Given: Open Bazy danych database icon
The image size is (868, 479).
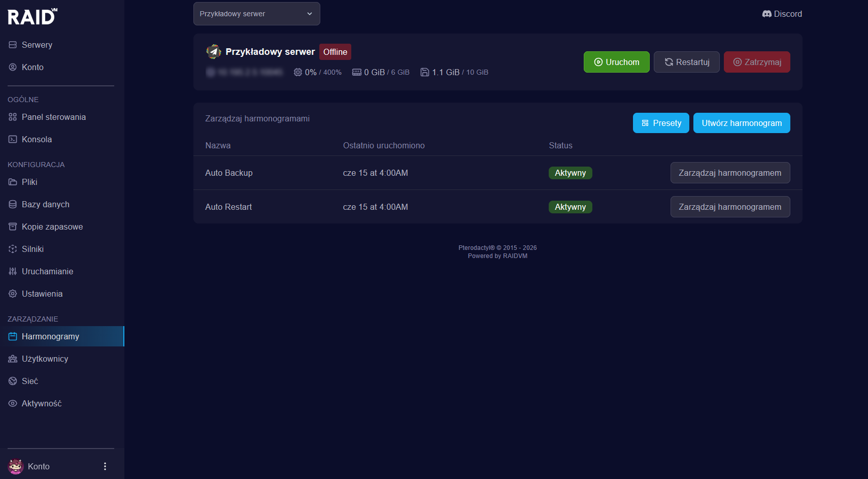Looking at the screenshot, I should [13, 204].
